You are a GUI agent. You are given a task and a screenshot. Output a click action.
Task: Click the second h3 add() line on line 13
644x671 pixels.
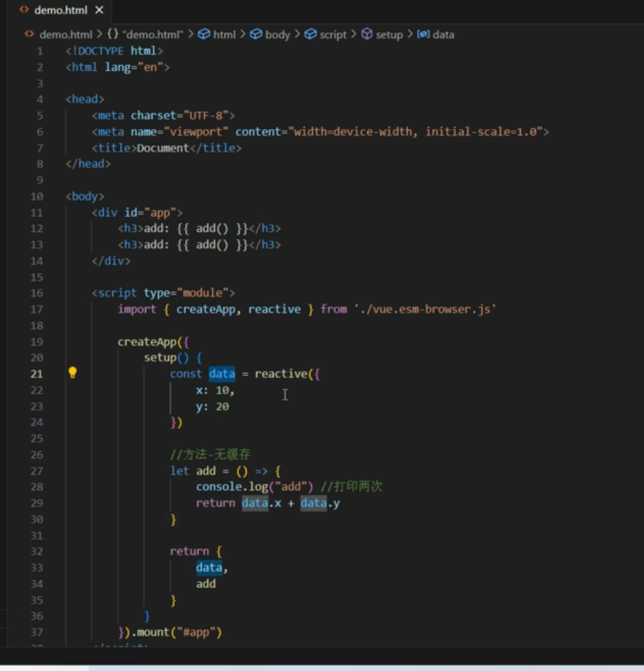click(199, 245)
